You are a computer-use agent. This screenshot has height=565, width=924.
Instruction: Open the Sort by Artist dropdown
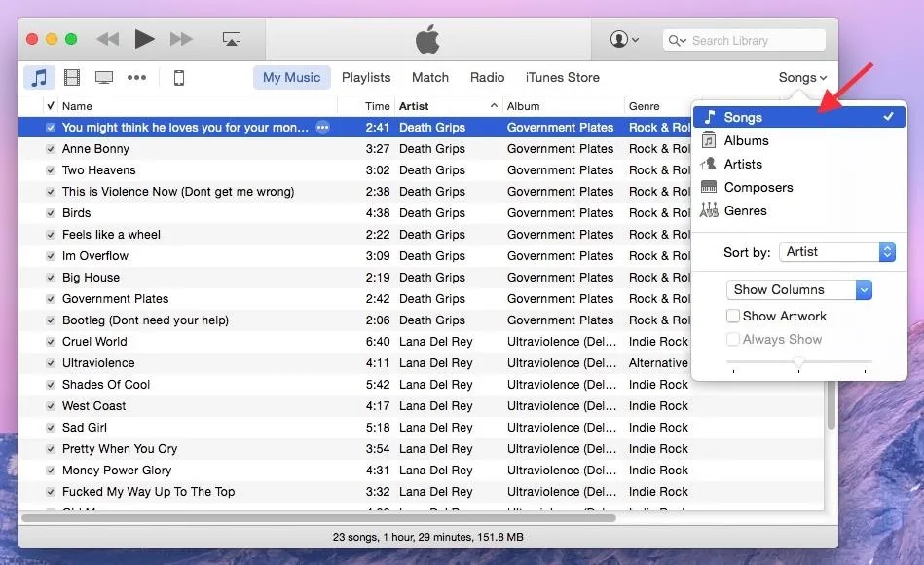pyautogui.click(x=837, y=252)
